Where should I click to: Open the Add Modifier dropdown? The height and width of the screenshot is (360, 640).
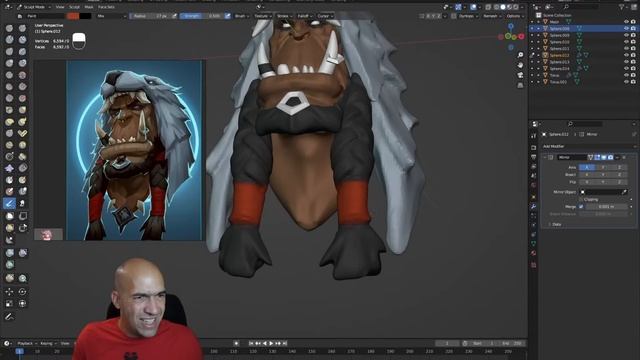(x=588, y=147)
